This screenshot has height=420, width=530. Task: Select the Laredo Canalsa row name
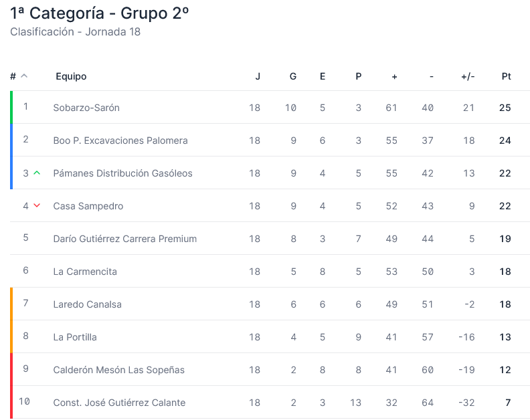87,304
